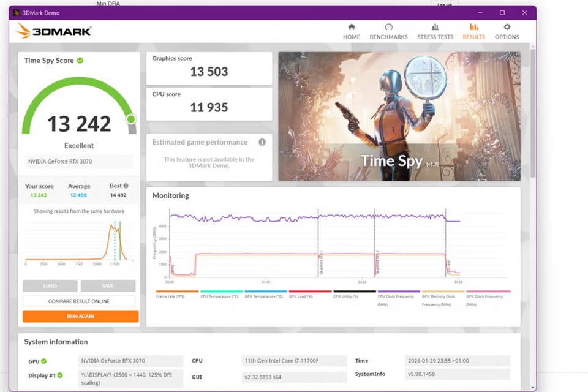Click the System information heading
Screen dimensions: 588x392
(x=56, y=342)
